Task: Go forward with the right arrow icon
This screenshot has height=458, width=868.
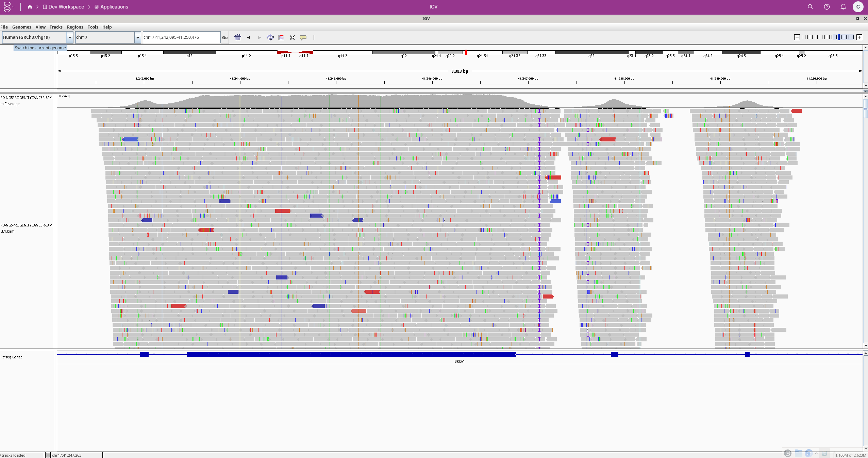Action: [x=260, y=37]
